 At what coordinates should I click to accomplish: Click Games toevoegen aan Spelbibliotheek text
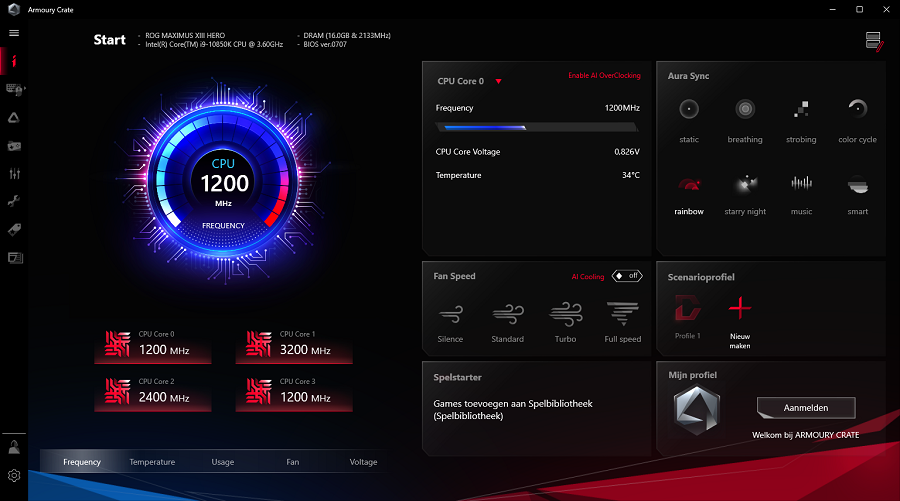coord(513,410)
